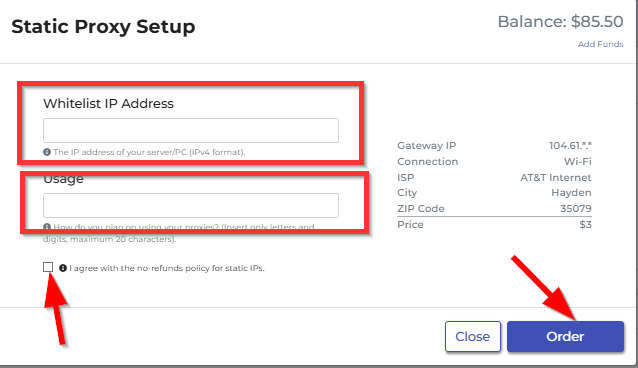Select the Gateway IP value 104.61.*.*
638x368 pixels.
[570, 145]
